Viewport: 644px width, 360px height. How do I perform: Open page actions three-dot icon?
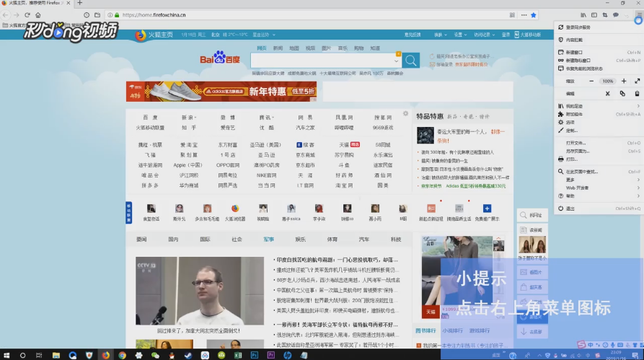pyautogui.click(x=524, y=15)
